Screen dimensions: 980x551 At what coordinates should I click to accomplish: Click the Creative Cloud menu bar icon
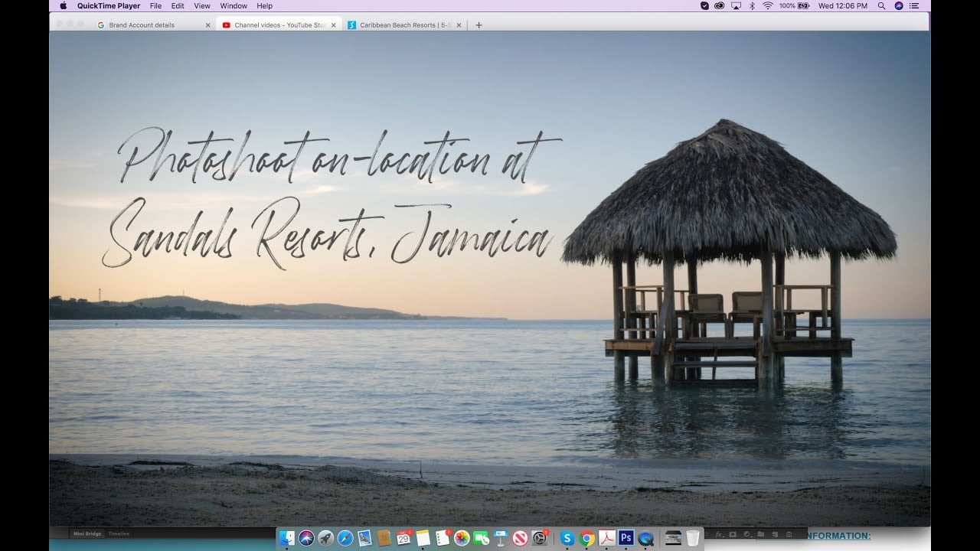click(720, 5)
